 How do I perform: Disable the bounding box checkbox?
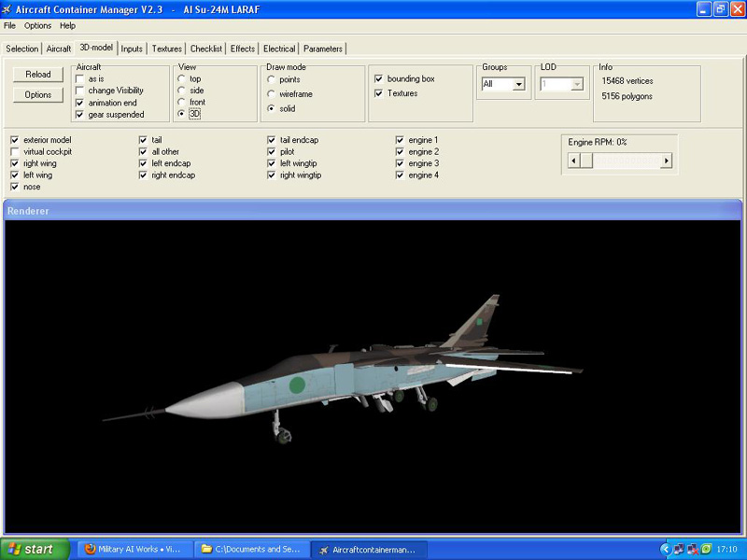click(x=378, y=79)
